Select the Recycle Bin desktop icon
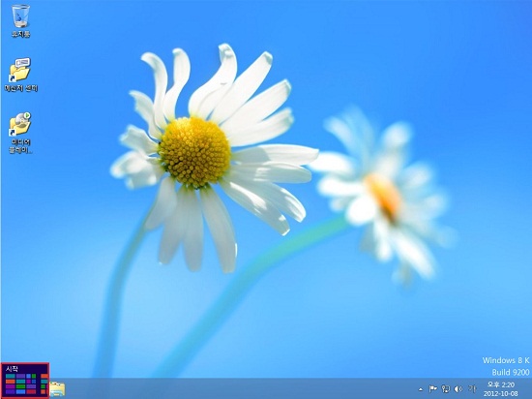 point(20,15)
